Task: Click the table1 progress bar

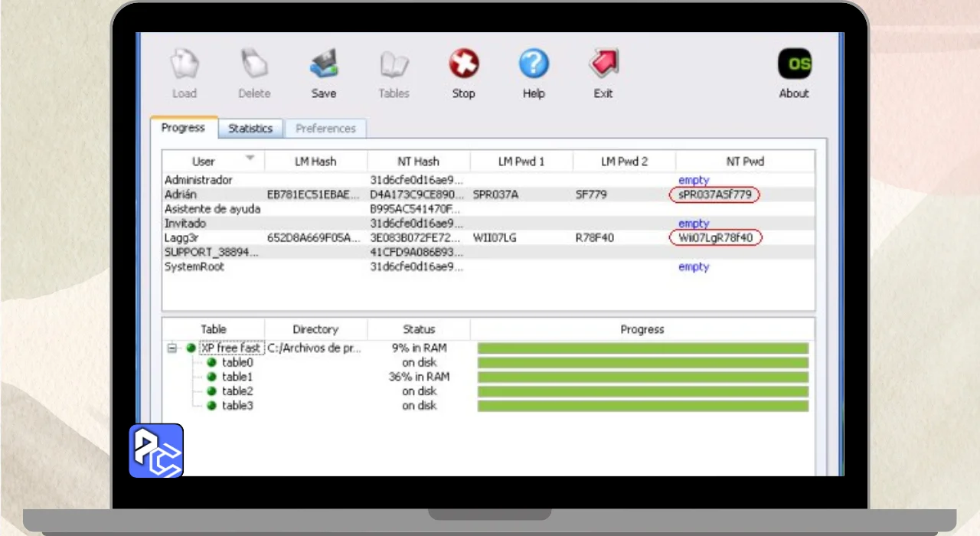Action: coord(642,377)
